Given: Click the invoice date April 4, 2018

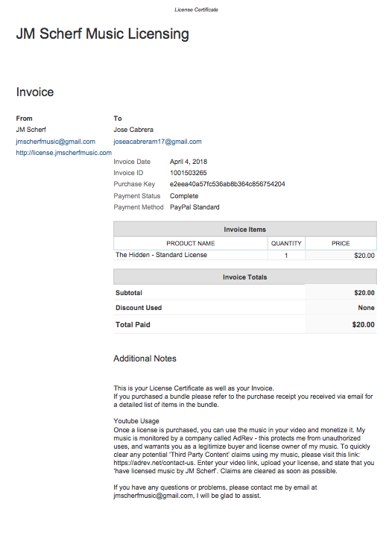Looking at the screenshot, I should click(189, 162).
